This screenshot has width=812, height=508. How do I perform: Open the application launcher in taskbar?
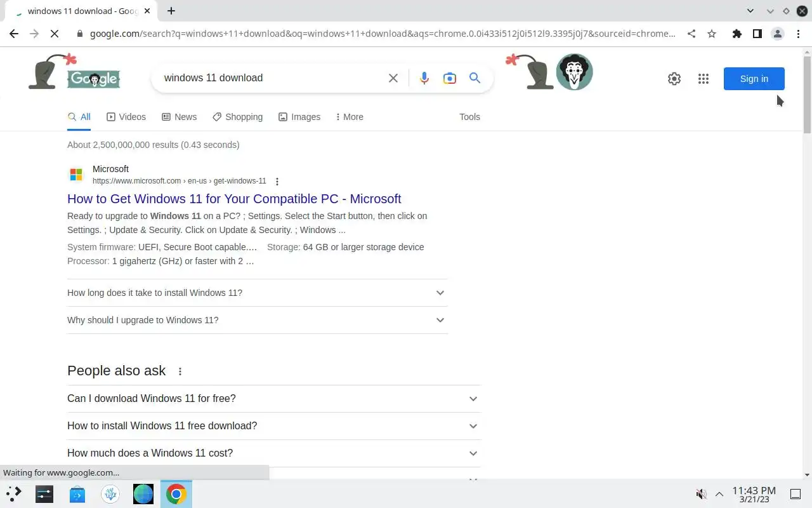pyautogui.click(x=14, y=493)
